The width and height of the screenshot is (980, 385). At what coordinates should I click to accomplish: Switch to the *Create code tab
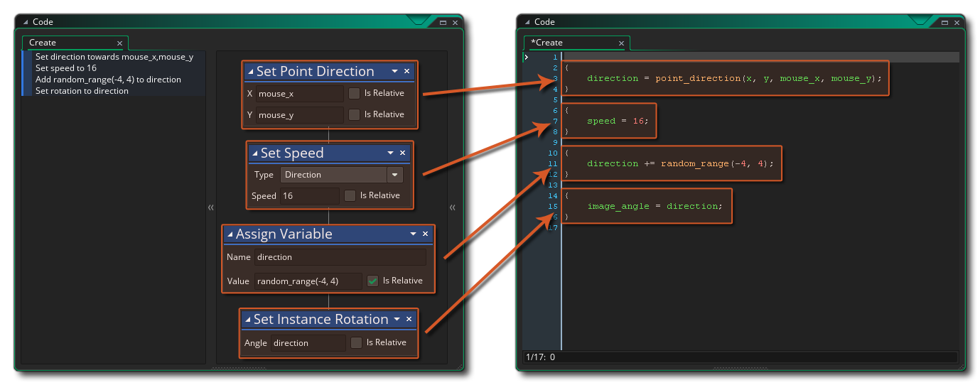547,43
